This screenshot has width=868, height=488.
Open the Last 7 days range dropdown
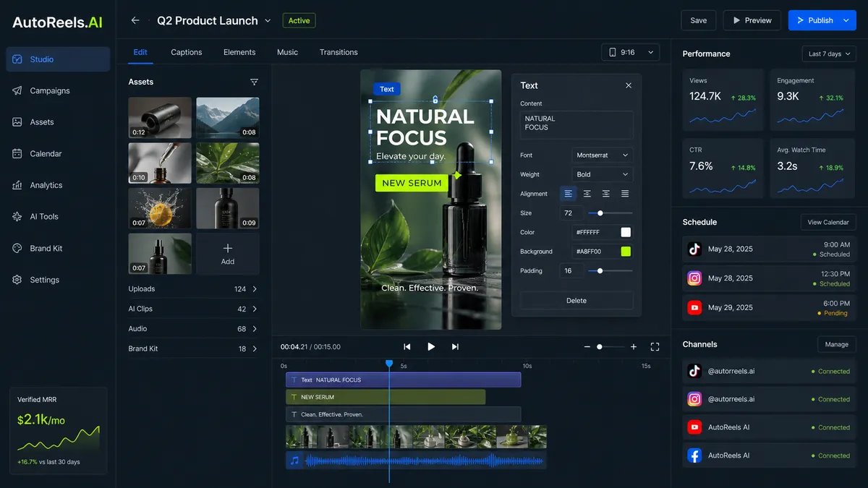point(829,53)
